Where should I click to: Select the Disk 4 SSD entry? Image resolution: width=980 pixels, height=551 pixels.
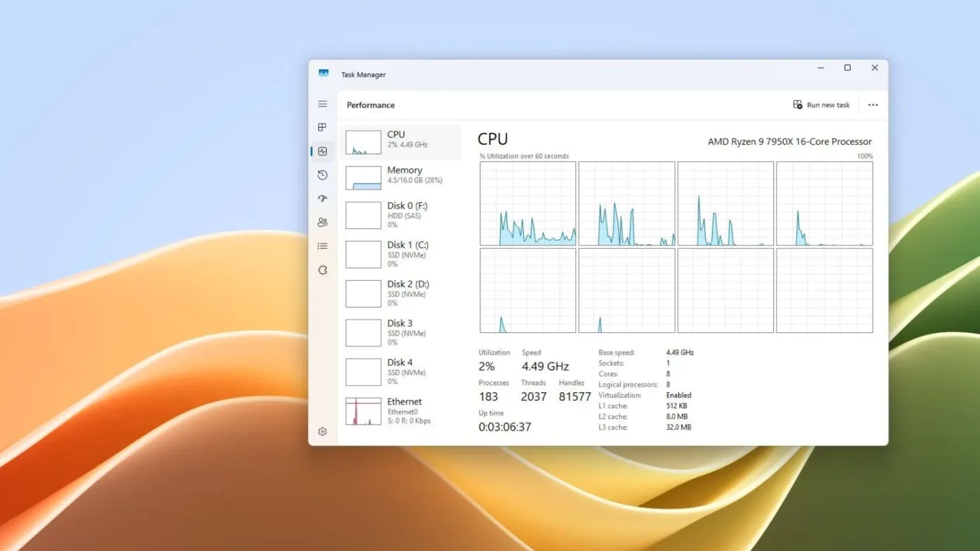click(401, 371)
